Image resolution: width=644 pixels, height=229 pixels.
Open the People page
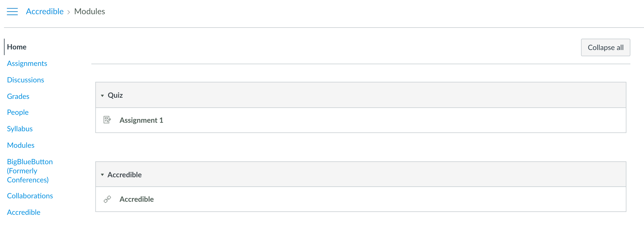pyautogui.click(x=18, y=112)
